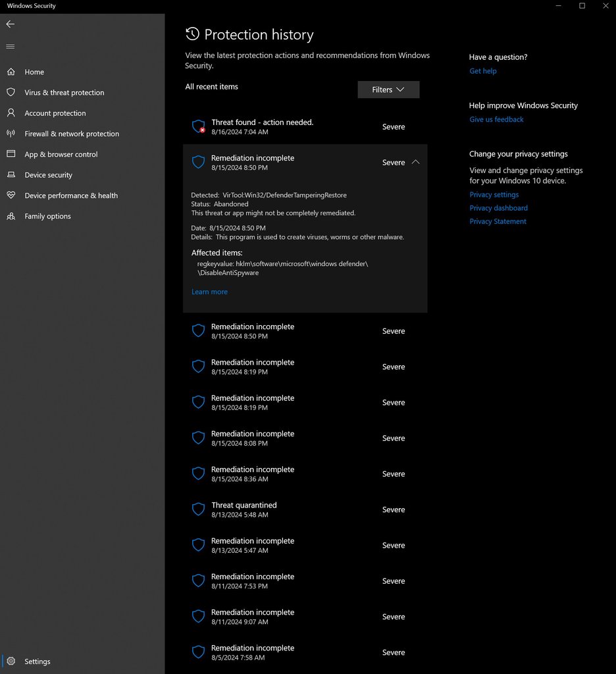Click the "Status: Abandoned" text

220,204
